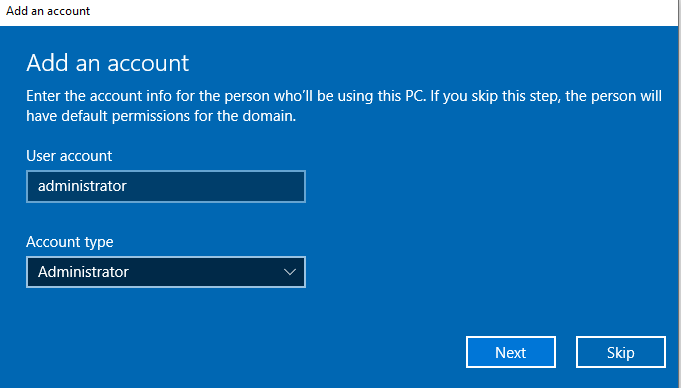
Task: Proceed with Next to add account
Action: point(511,352)
